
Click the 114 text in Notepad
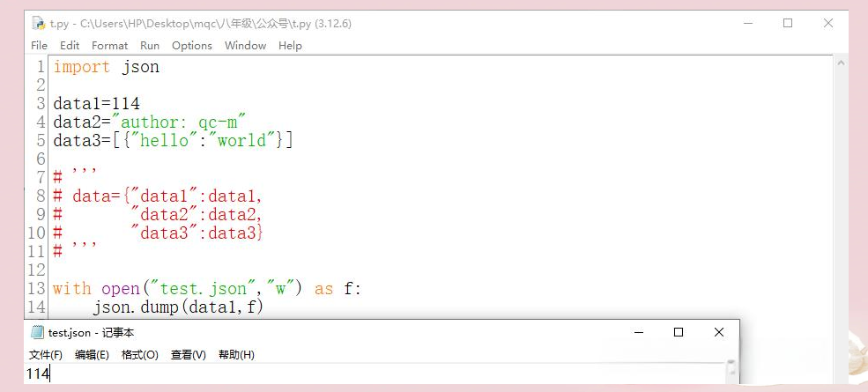point(37,374)
